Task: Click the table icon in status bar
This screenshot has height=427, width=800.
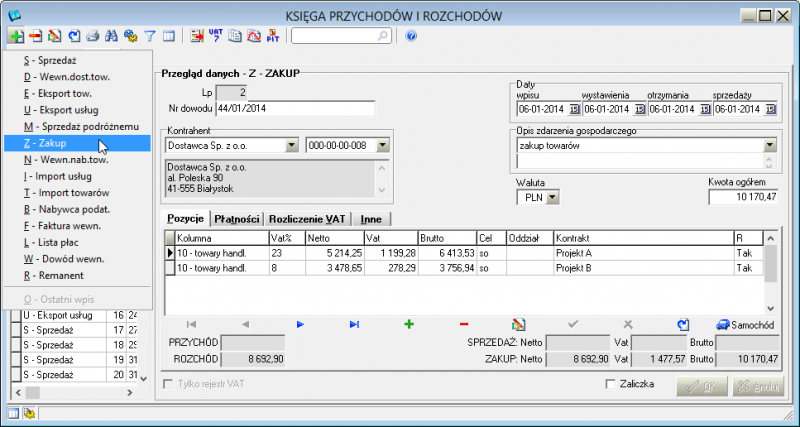Action: [x=14, y=413]
